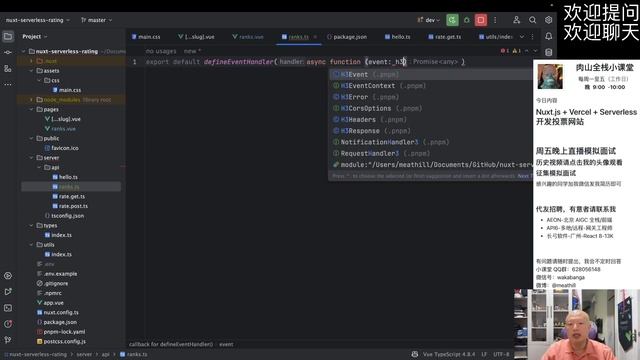
Task: Click the editor error count indicator
Action: pos(504,51)
